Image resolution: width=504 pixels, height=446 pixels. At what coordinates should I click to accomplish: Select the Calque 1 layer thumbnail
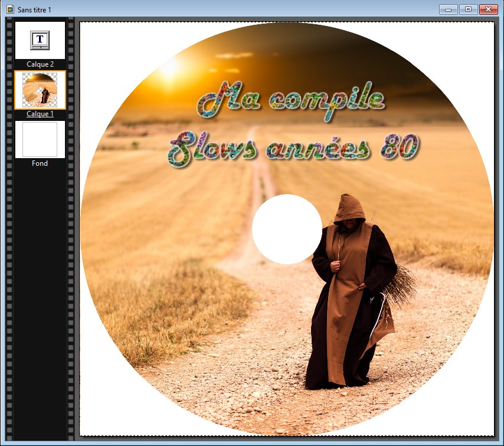[x=40, y=90]
